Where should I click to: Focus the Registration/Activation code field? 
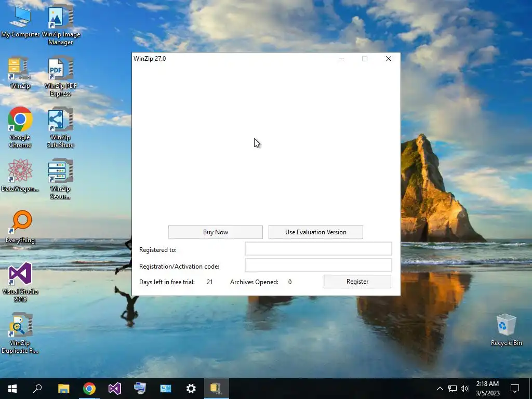coord(318,265)
